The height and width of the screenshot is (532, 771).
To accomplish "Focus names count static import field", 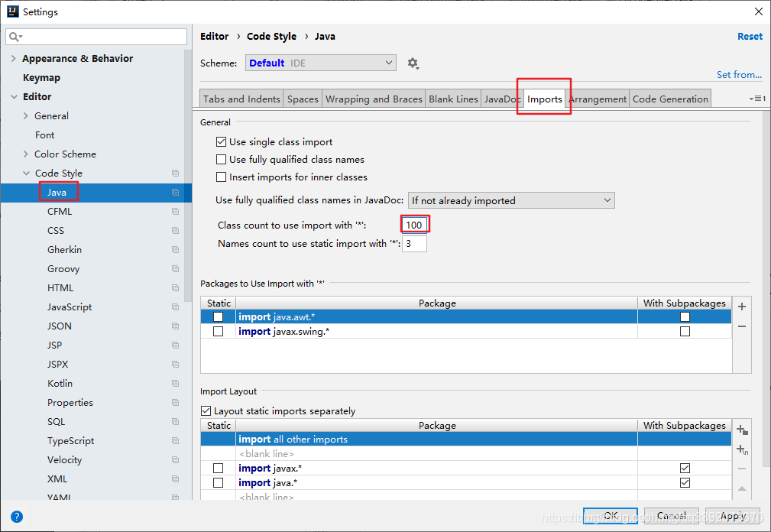I will pyautogui.click(x=414, y=243).
